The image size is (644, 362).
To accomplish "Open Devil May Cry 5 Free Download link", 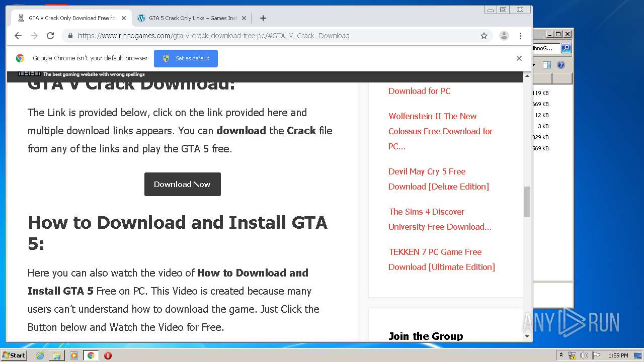I will coord(438,179).
